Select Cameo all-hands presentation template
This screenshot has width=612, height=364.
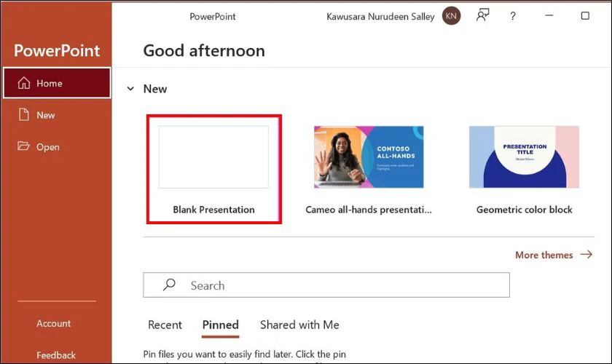click(369, 157)
